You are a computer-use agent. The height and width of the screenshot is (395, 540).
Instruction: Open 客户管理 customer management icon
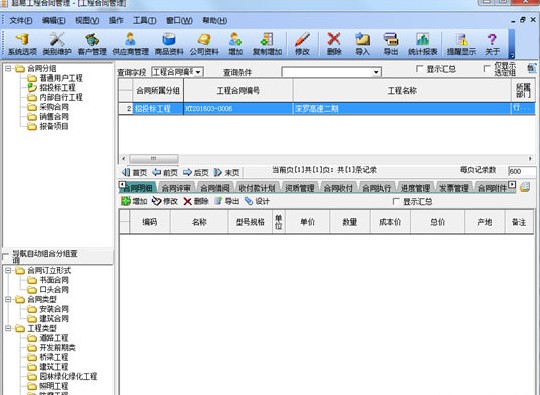[x=92, y=44]
